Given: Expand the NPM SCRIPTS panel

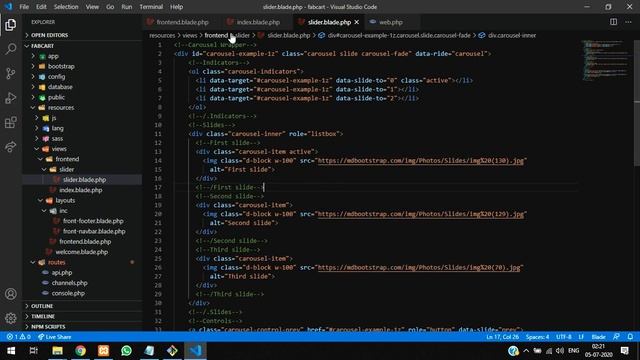Looking at the screenshot, I should pos(82,327).
